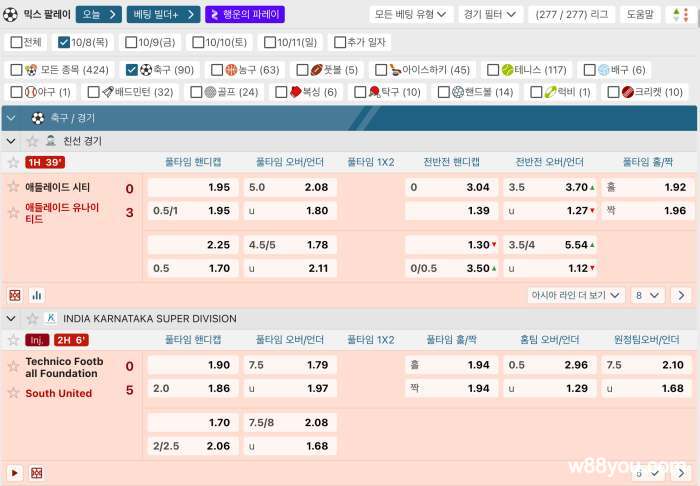Star the South United team
Viewport: 700px width, 486px height.
tap(13, 393)
